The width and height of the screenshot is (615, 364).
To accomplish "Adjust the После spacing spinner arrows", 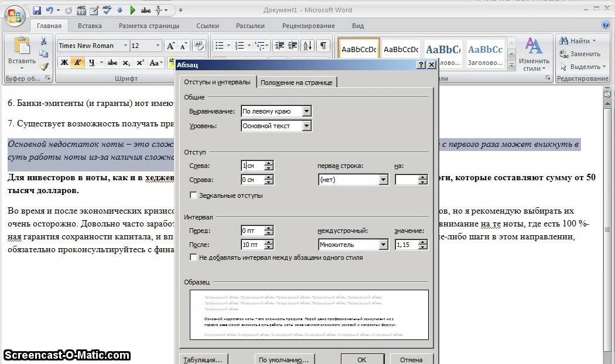I will coord(269,245).
